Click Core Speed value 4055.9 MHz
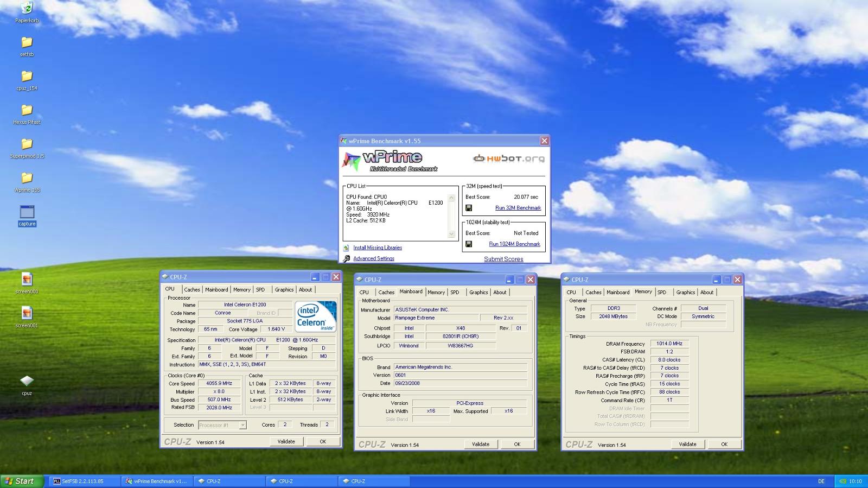The width and height of the screenshot is (868, 488). (219, 383)
